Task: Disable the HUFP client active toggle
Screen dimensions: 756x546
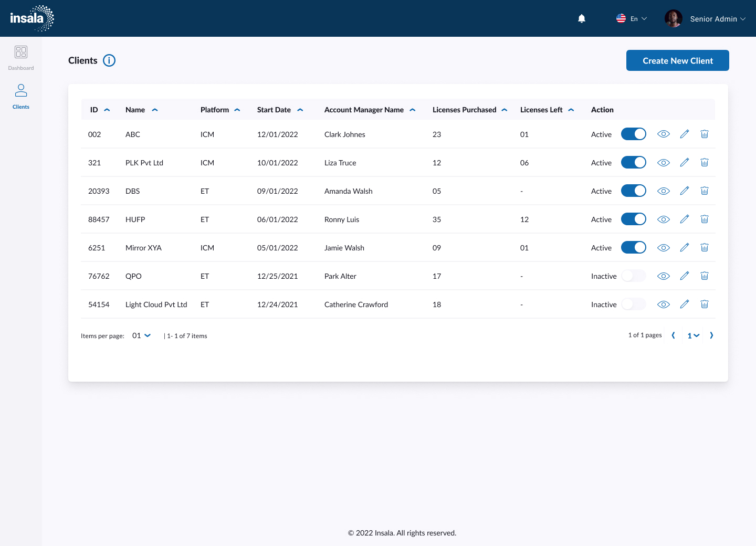Action: click(x=633, y=219)
